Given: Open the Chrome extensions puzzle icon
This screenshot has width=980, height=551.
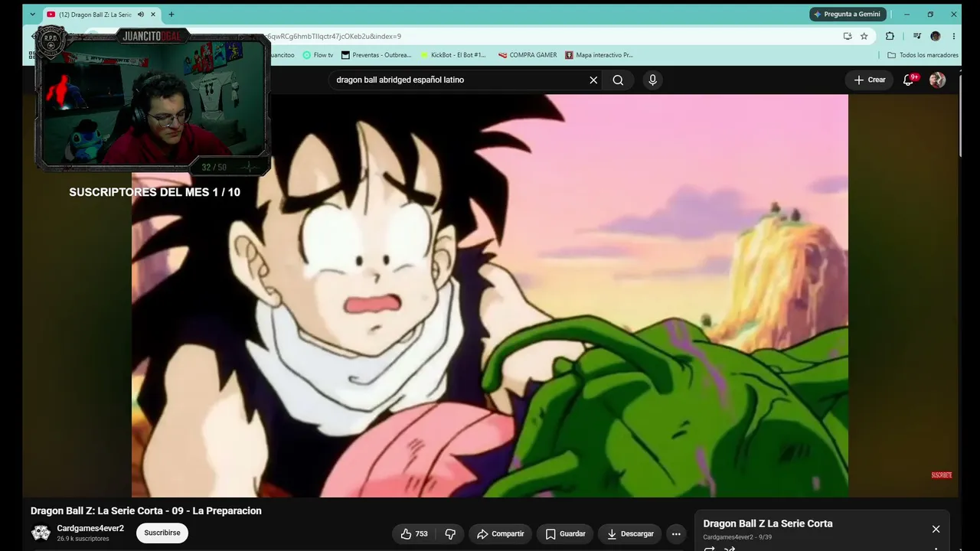Looking at the screenshot, I should click(x=890, y=36).
